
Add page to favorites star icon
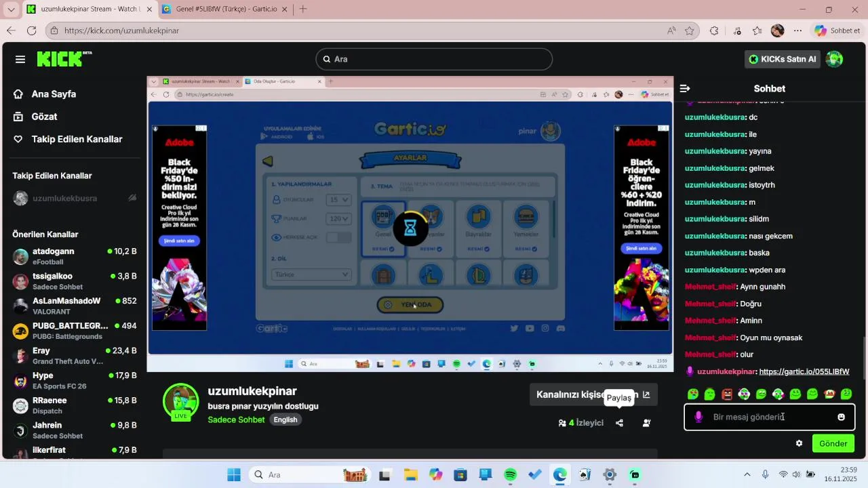point(690,30)
